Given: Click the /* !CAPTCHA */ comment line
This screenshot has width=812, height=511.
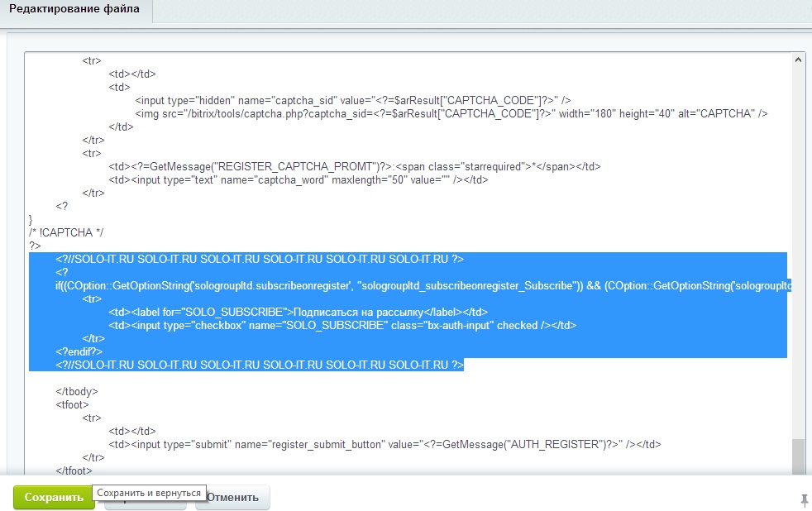Looking at the screenshot, I should coord(66,232).
